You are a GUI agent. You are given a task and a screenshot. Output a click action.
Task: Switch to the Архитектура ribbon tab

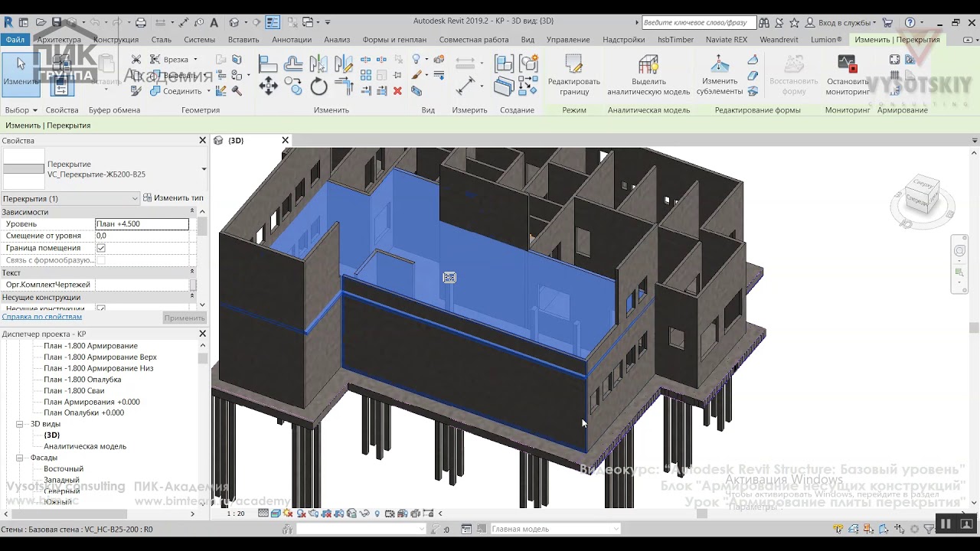[x=59, y=39]
